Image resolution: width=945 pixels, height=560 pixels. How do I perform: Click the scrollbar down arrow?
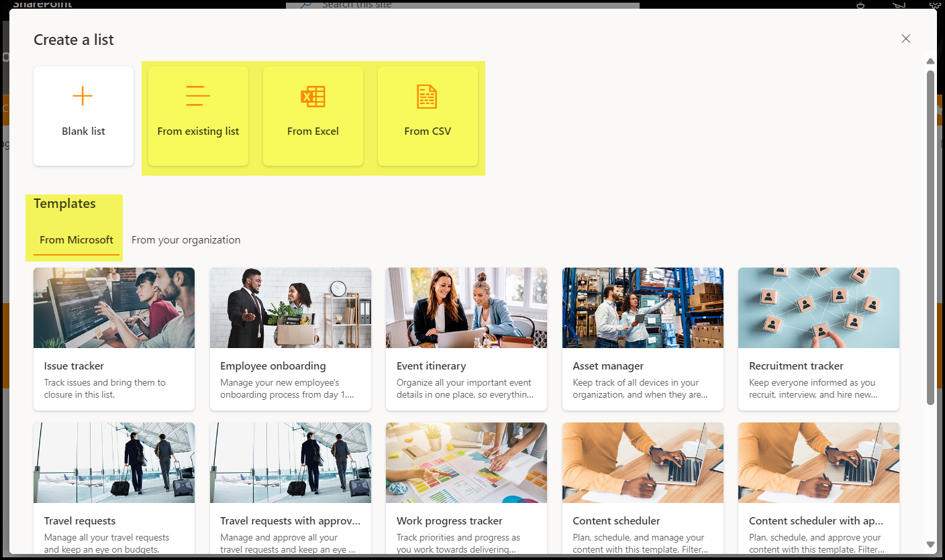[x=930, y=545]
